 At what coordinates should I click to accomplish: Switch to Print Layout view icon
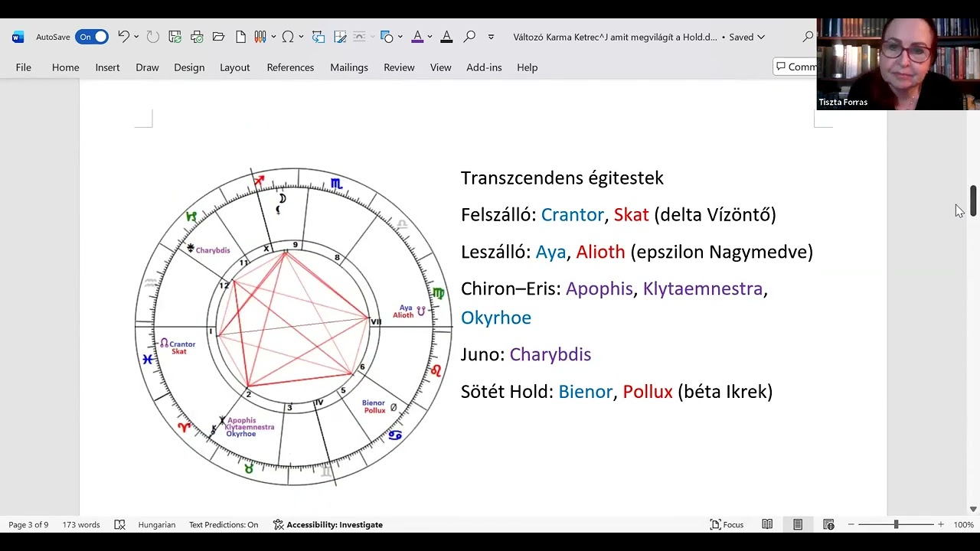[x=798, y=524]
